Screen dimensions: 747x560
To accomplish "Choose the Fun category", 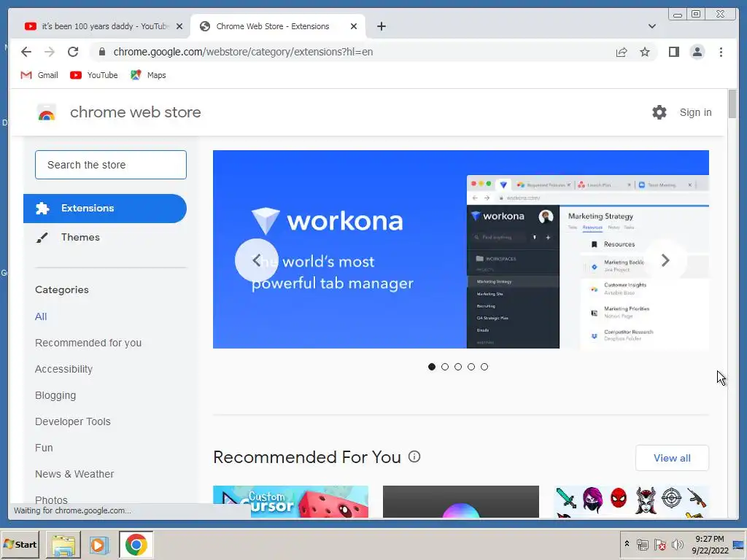I will pos(44,448).
